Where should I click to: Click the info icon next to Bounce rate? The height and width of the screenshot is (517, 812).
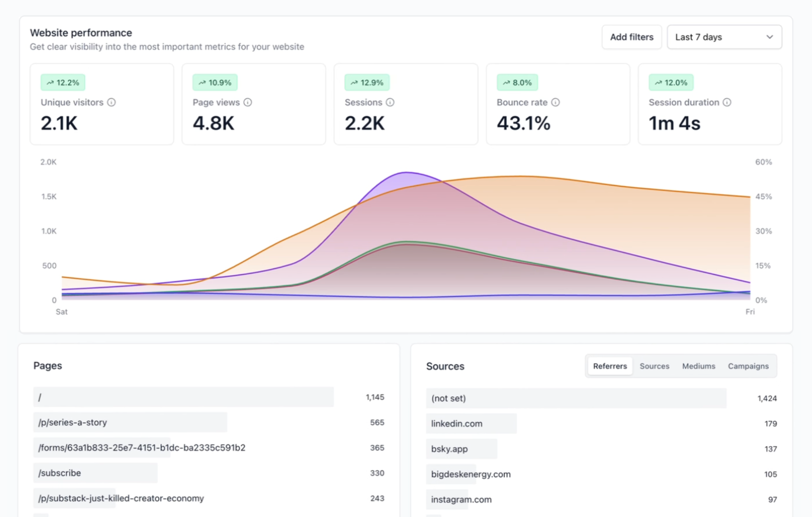(x=556, y=102)
